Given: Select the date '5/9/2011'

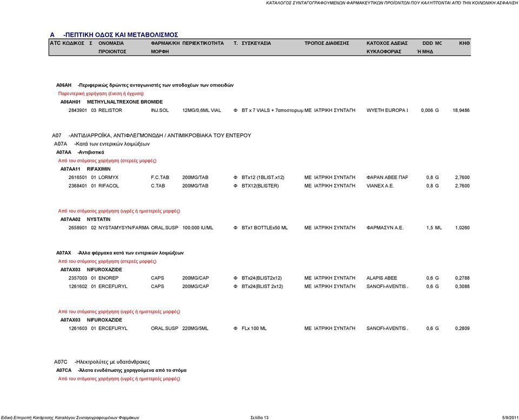Looking at the screenshot, I should (x=510, y=418).
